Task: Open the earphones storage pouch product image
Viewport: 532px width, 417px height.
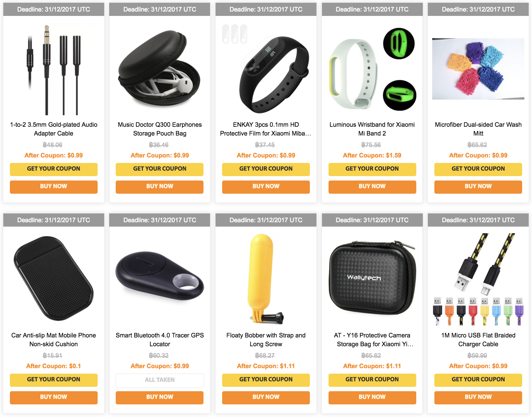Action: tap(160, 69)
